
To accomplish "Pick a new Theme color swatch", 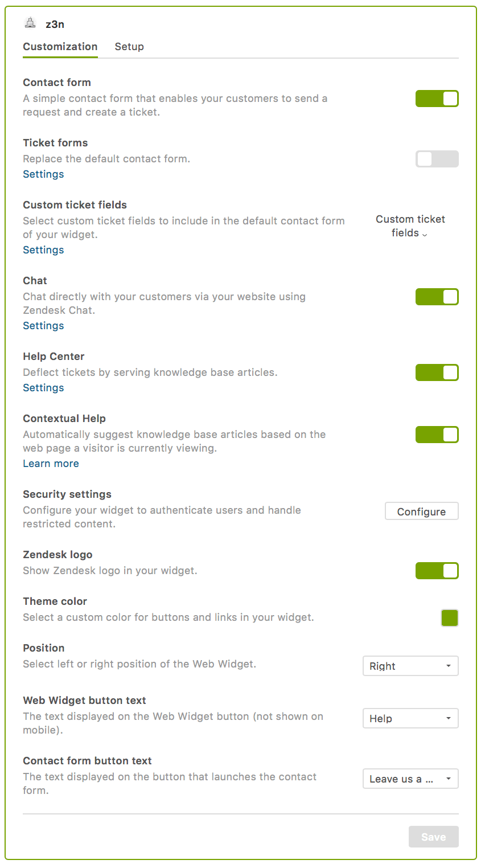I will [450, 618].
